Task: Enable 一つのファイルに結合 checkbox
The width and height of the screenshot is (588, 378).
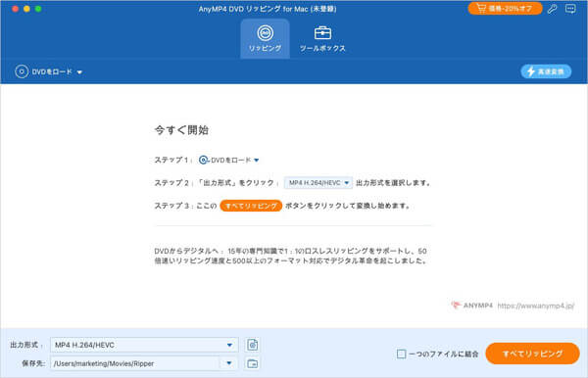Action: tap(401, 354)
